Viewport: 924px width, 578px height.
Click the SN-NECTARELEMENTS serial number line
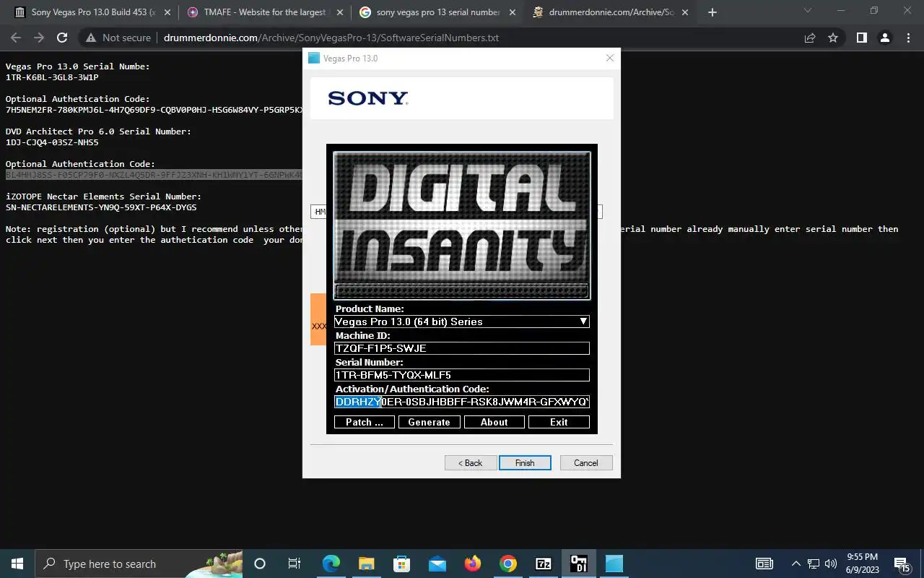tap(101, 207)
